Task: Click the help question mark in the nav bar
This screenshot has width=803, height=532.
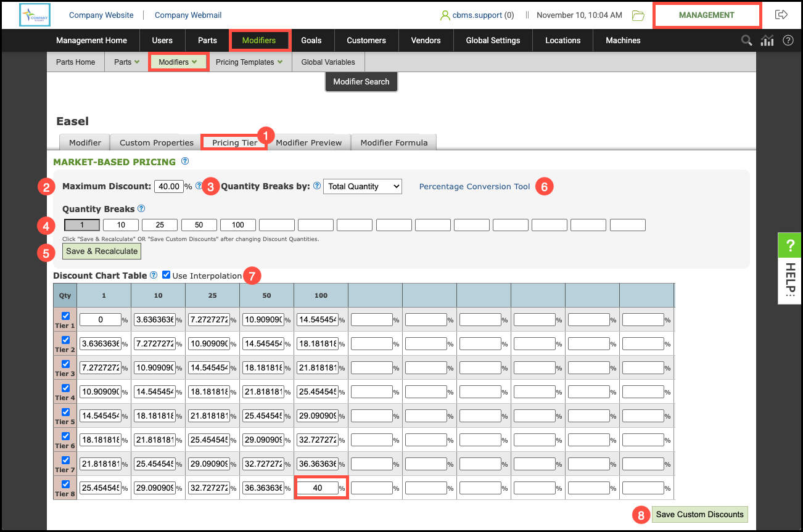Action: click(x=788, y=41)
